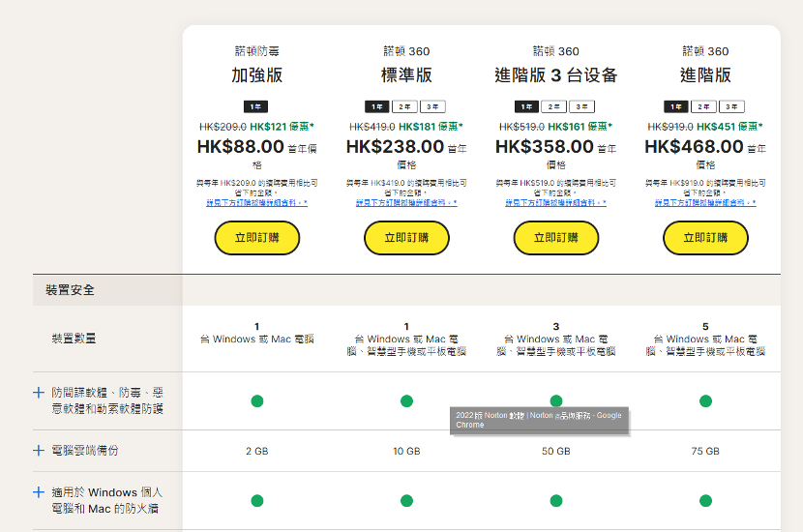Image resolution: width=803 pixels, height=532 pixels.
Task: Click 立即訂購 for 加強版 HK$88.00
Action: pyautogui.click(x=257, y=238)
